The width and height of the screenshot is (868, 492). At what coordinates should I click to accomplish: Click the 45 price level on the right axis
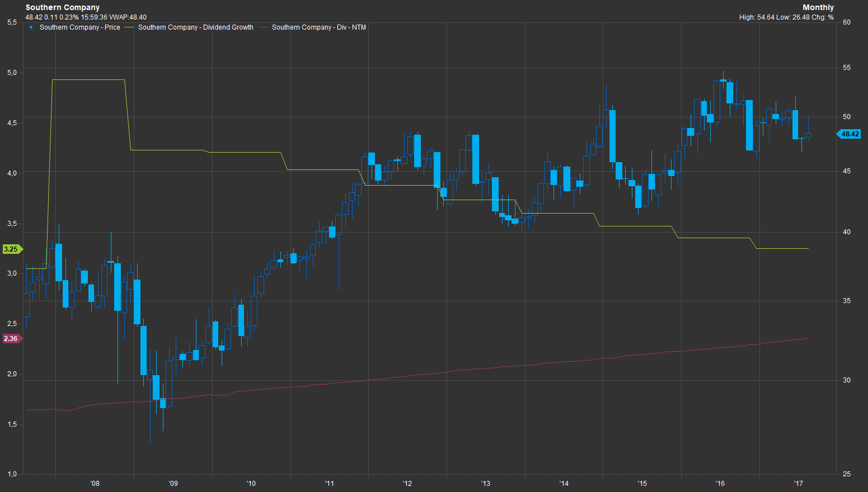[847, 171]
